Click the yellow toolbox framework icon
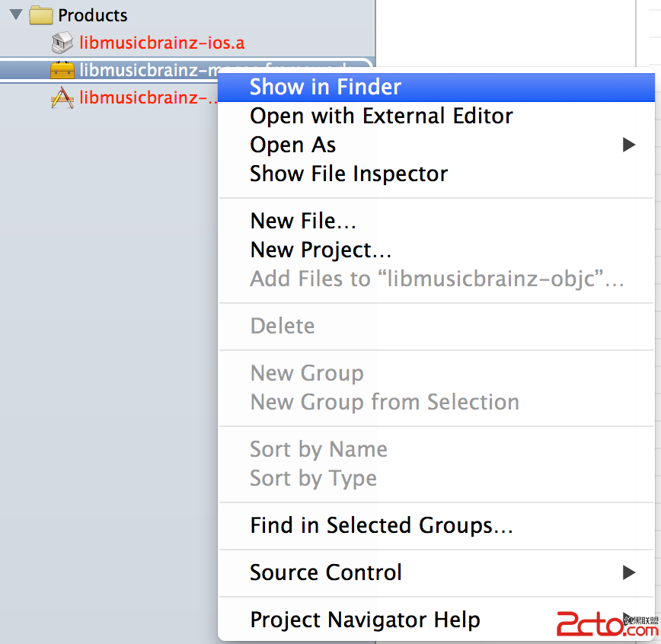 (x=62, y=70)
